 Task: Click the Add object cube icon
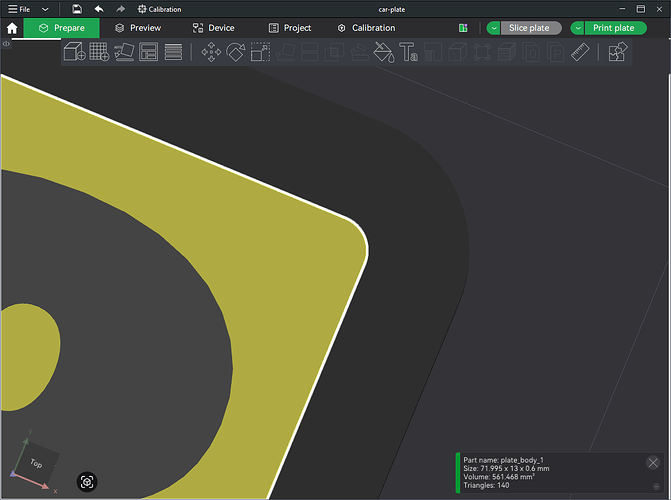pyautogui.click(x=74, y=52)
